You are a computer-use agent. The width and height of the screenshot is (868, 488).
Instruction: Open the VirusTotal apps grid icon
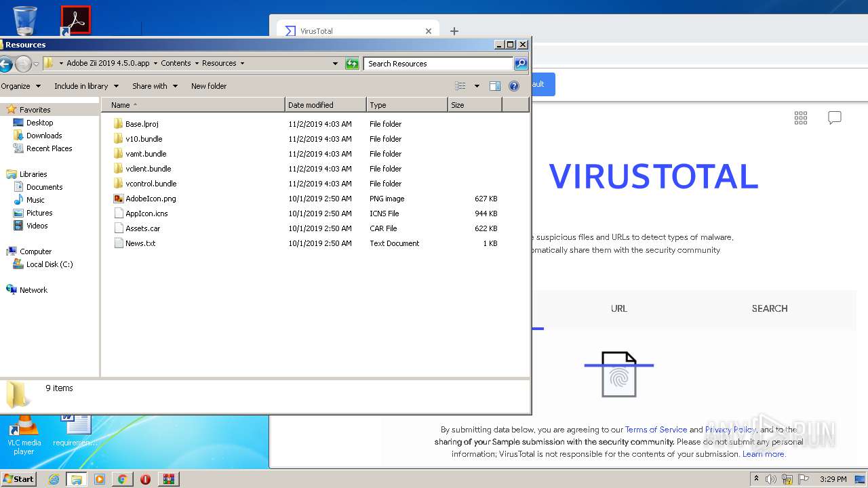point(801,118)
